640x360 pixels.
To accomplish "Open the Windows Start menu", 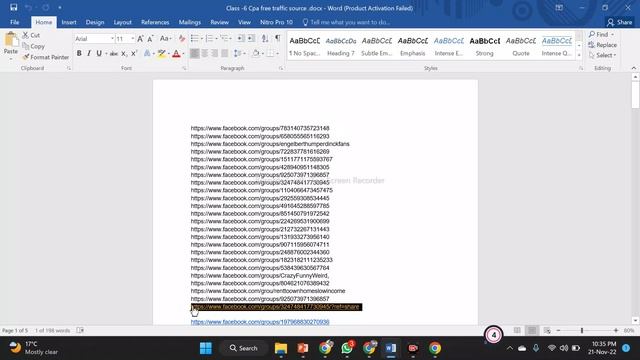I will pyautogui.click(x=206, y=348).
